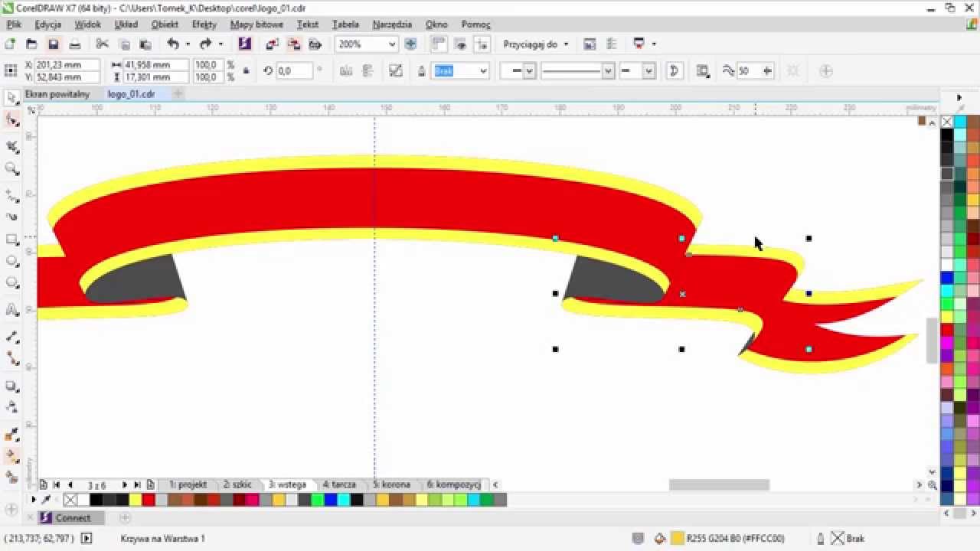Open the Edycja menu

point(48,24)
